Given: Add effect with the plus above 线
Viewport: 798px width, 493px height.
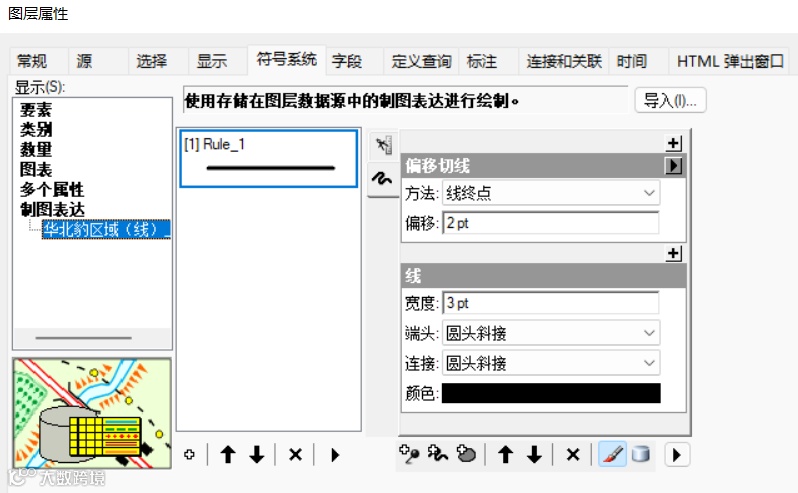Looking at the screenshot, I should click(674, 253).
